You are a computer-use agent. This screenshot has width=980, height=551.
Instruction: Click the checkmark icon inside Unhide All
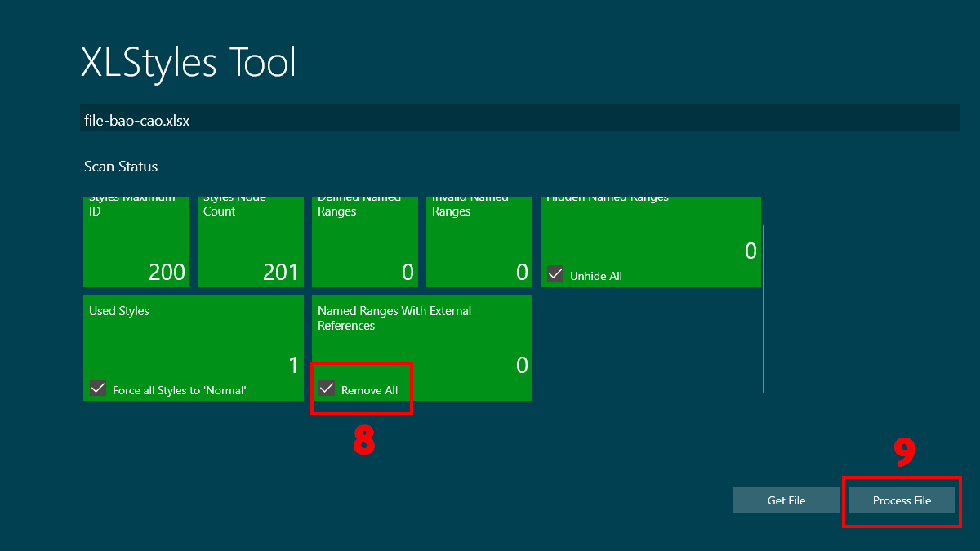(x=555, y=275)
